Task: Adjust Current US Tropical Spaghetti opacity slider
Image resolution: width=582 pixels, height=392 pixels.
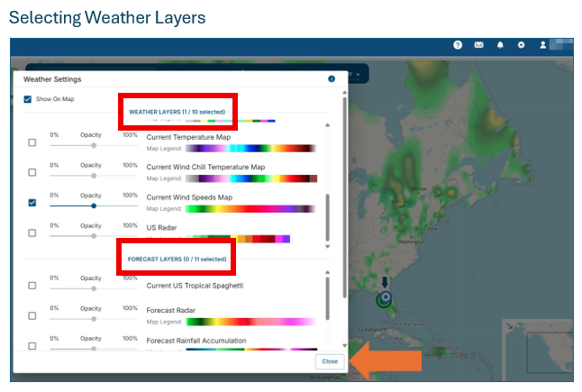Action: click(x=94, y=288)
